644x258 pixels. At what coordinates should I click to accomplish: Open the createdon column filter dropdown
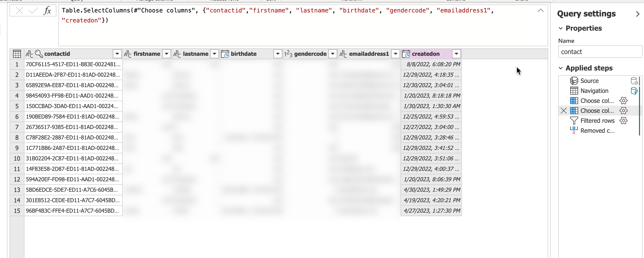coord(456,54)
